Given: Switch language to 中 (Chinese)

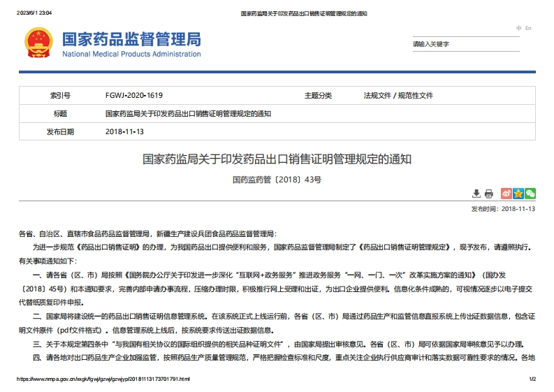Looking at the screenshot, I should (x=518, y=29).
